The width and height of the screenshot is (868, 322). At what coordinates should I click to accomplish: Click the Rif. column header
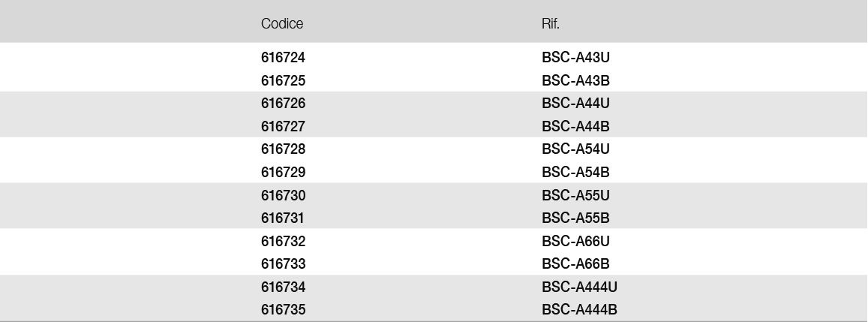pos(551,24)
